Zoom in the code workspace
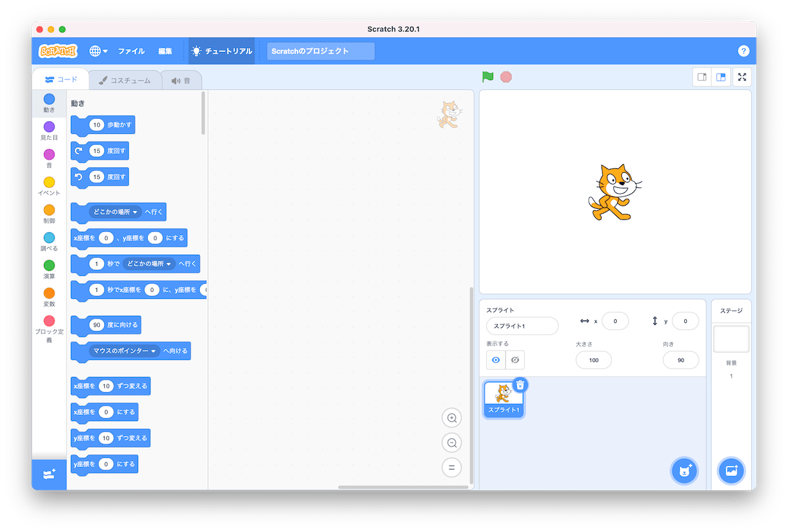This screenshot has width=788, height=532. click(452, 418)
